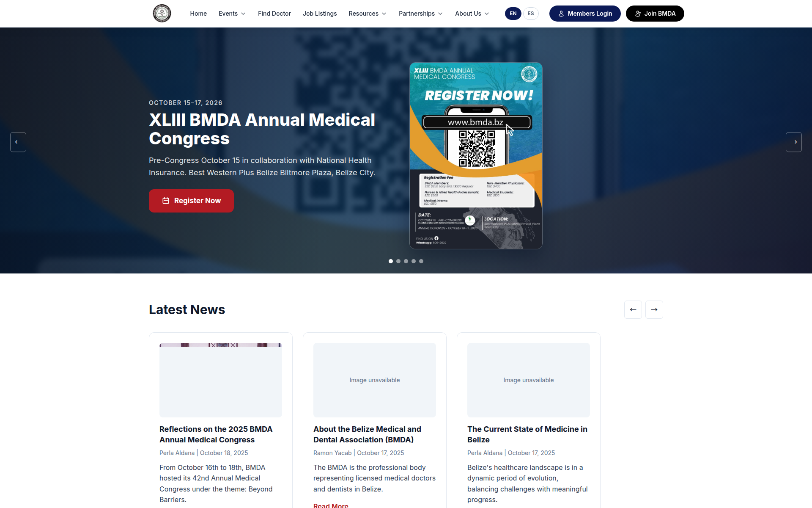
Task: Click the Latest News heading
Action: pyautogui.click(x=187, y=309)
